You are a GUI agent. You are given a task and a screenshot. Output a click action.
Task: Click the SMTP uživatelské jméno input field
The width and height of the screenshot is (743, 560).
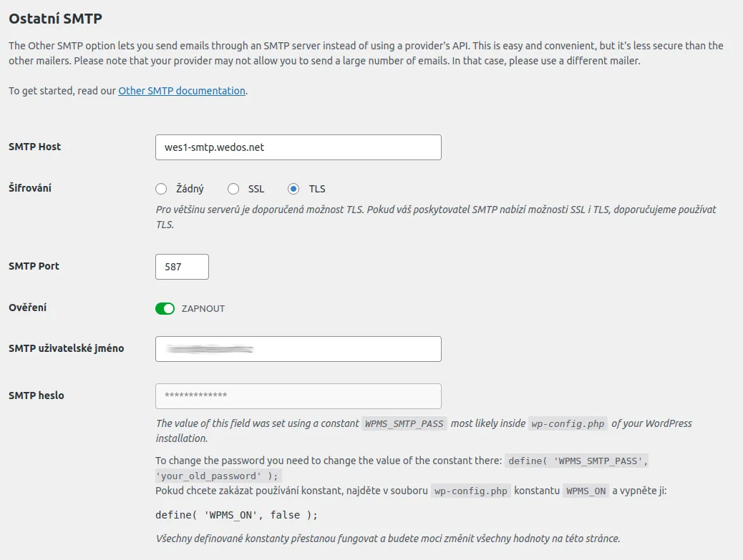pyautogui.click(x=298, y=348)
